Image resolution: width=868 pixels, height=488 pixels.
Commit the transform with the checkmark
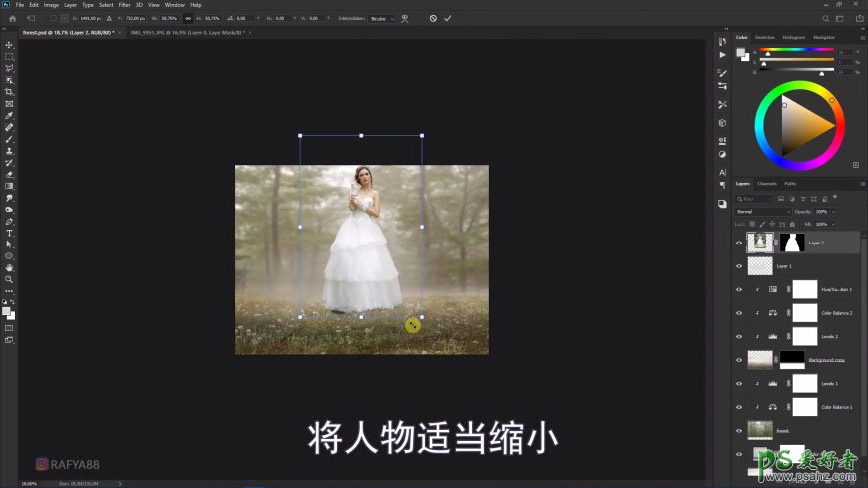coord(448,18)
